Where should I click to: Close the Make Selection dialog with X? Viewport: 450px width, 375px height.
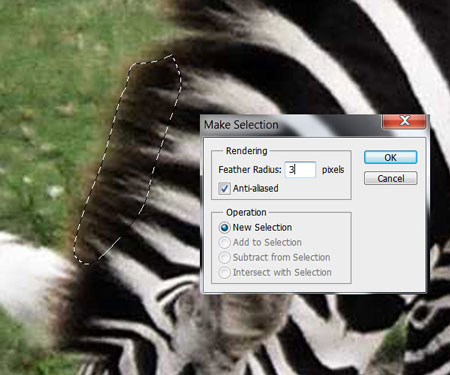(404, 121)
